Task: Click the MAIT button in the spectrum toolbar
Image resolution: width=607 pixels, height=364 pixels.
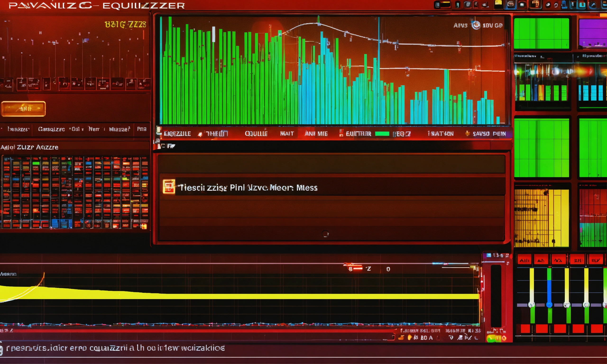Action: pyautogui.click(x=287, y=134)
